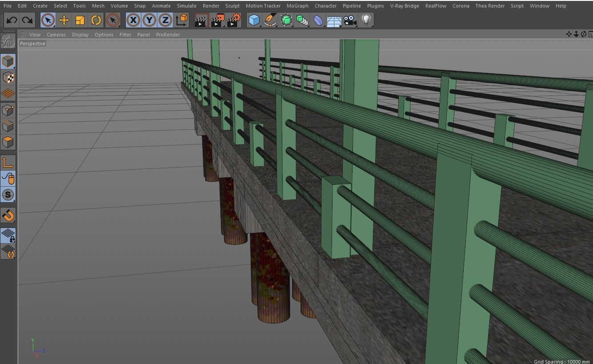Activate the Scale tool
The width and height of the screenshot is (593, 364).
coord(80,20)
